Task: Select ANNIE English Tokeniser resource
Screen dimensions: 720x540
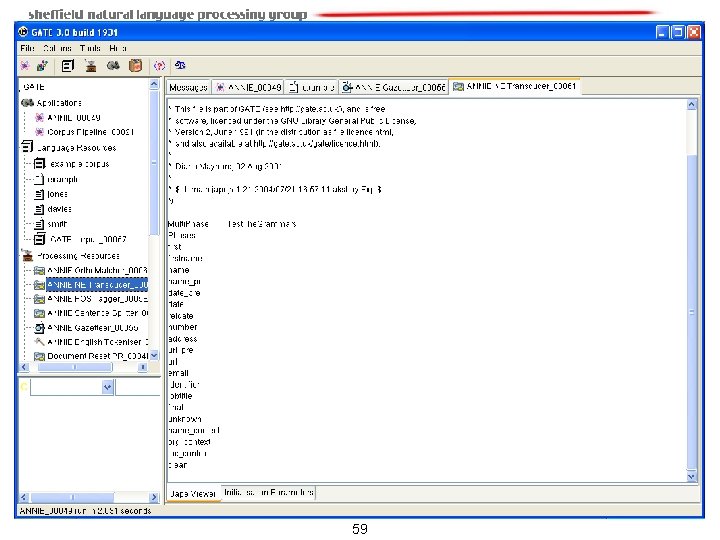Action: tap(97, 342)
